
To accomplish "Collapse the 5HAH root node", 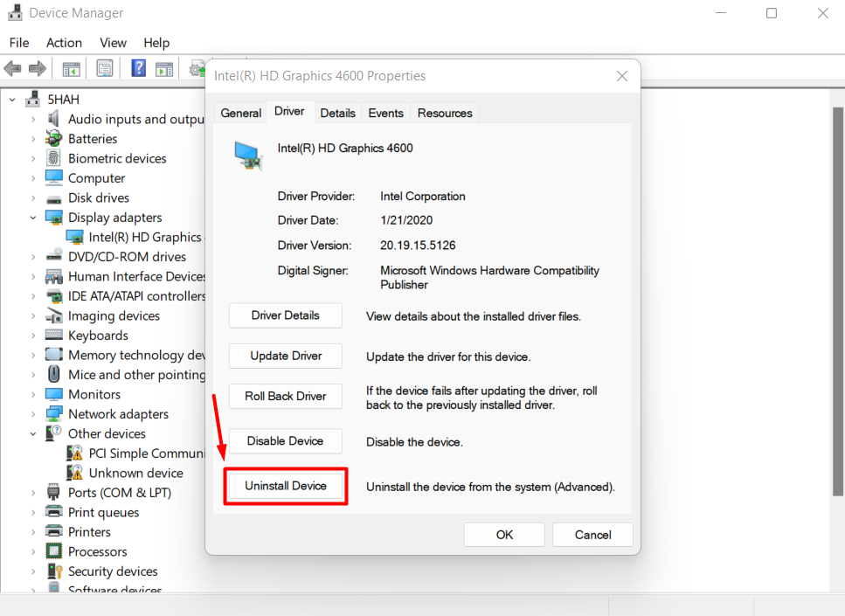I will click(12, 100).
